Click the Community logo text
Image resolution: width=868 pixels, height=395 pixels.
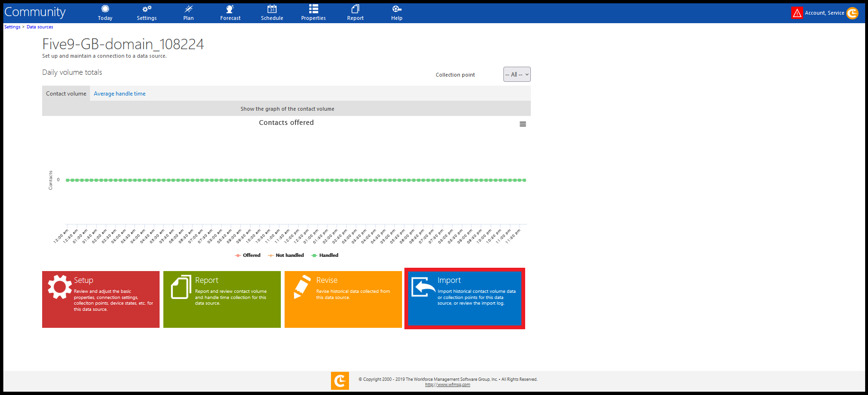[x=35, y=12]
